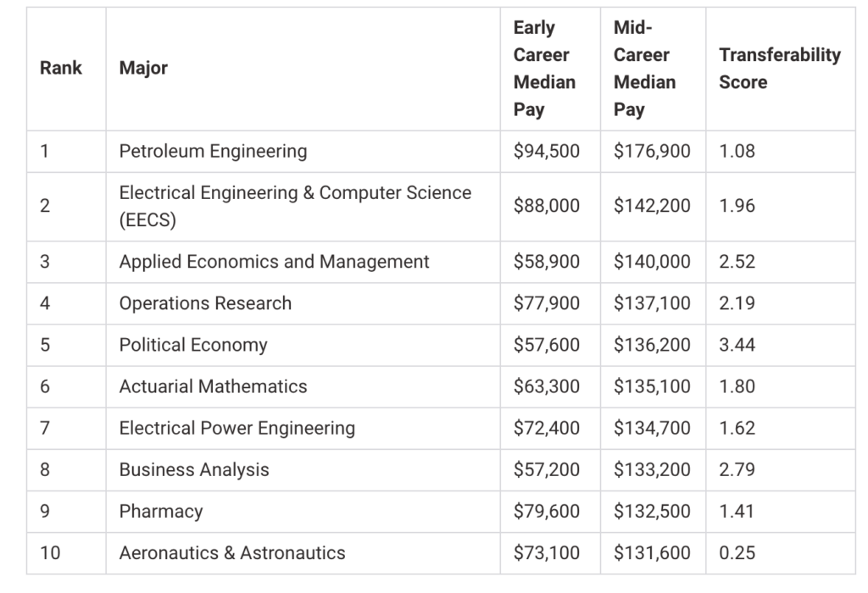Click the Major column header
Screen dimensions: 868x593
(x=143, y=68)
